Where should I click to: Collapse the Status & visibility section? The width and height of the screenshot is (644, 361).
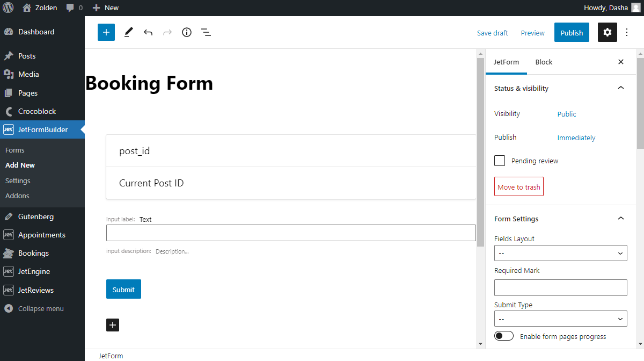621,88
